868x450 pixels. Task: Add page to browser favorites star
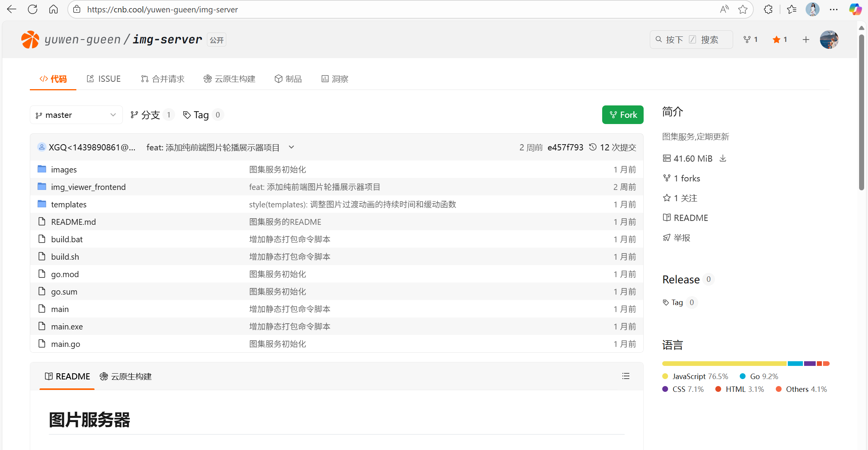pyautogui.click(x=742, y=9)
